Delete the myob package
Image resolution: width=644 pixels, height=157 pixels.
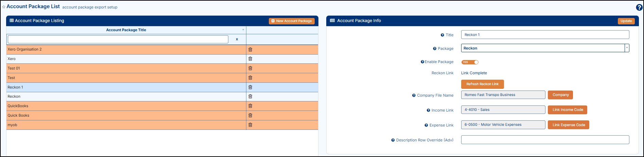click(250, 125)
